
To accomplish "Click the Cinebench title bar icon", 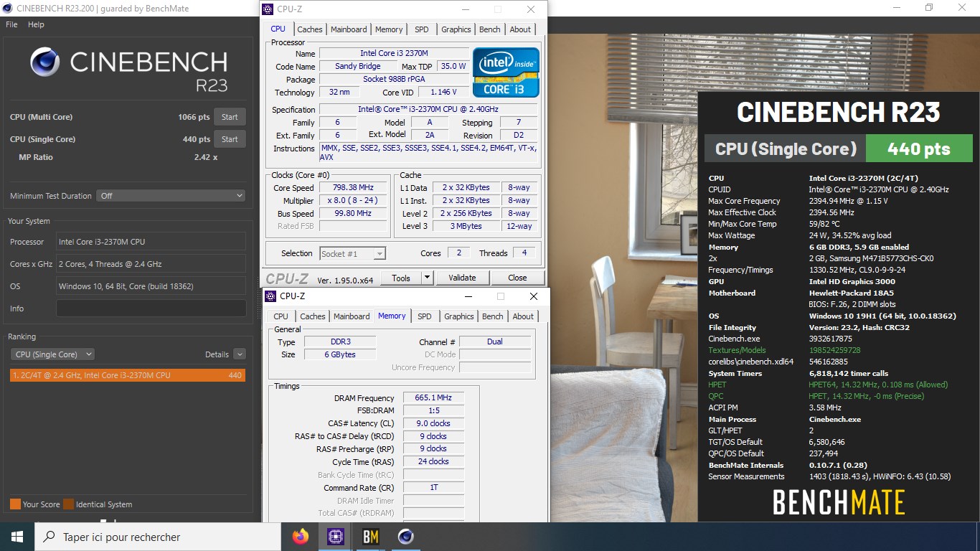I will tap(7, 8).
